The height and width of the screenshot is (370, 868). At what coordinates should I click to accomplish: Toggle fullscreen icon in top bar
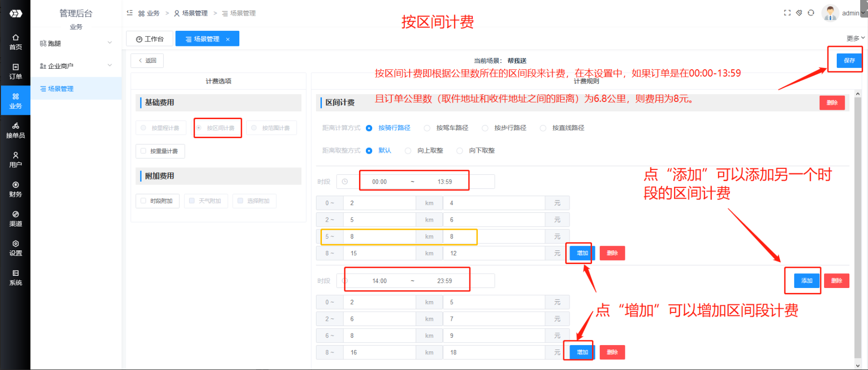tap(787, 13)
